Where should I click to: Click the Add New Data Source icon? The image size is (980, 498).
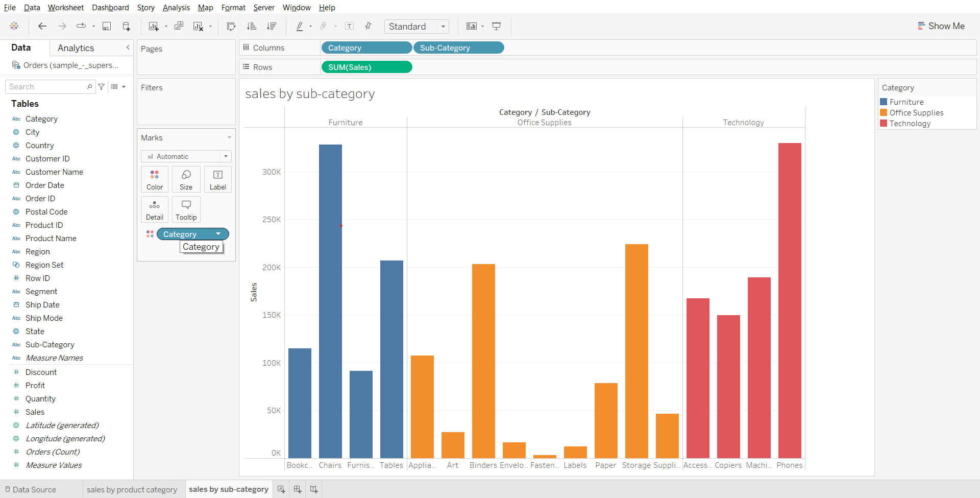coord(126,27)
